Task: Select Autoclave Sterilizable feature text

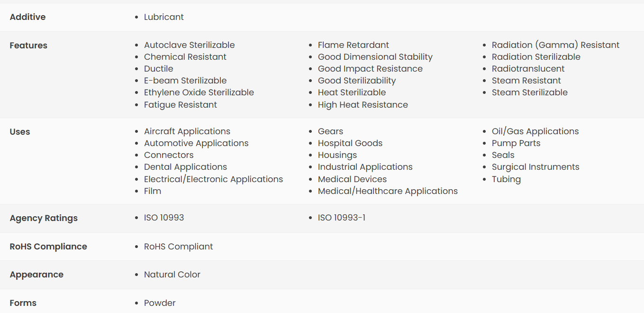Action: pos(189,45)
